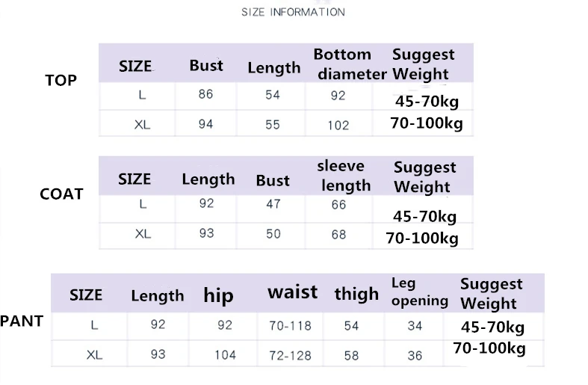Image resolution: width=588 pixels, height=385 pixels.
Task: Click the waist header in PANT table
Action: click(292, 292)
